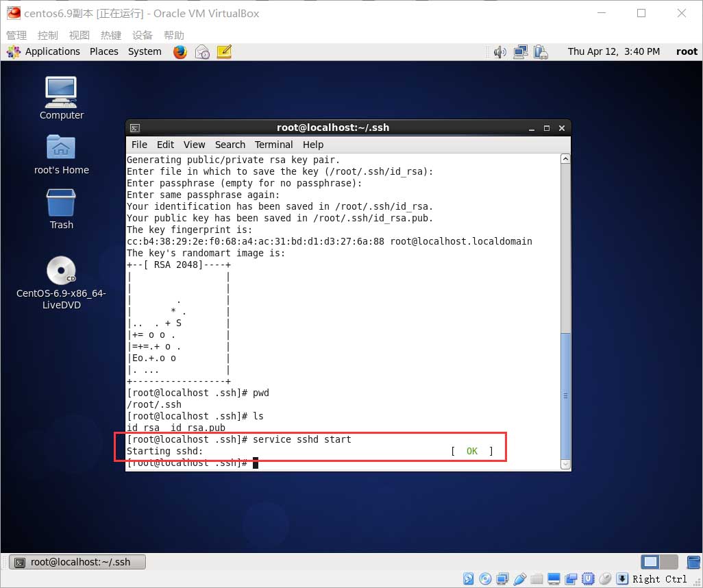Expand the System menu

pyautogui.click(x=145, y=51)
